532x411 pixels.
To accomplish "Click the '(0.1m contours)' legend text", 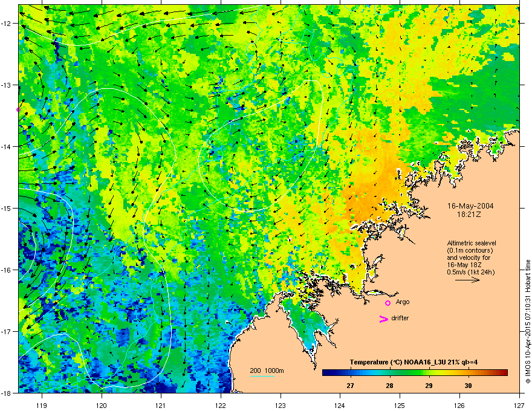I will click(470, 251).
